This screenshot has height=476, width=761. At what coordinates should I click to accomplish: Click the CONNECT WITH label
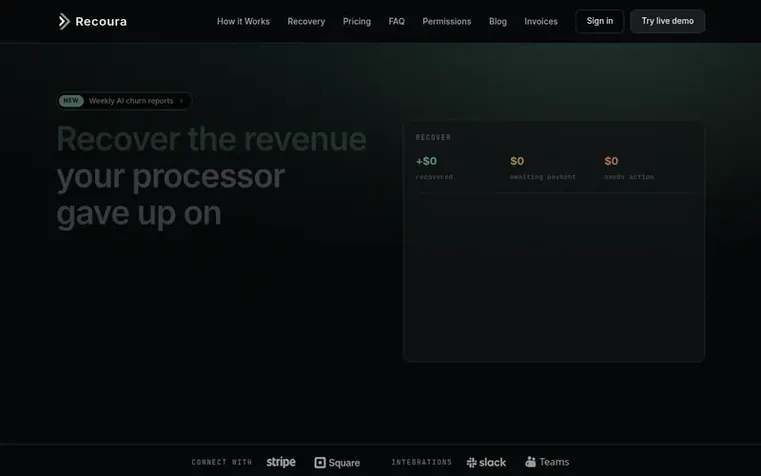pos(222,462)
